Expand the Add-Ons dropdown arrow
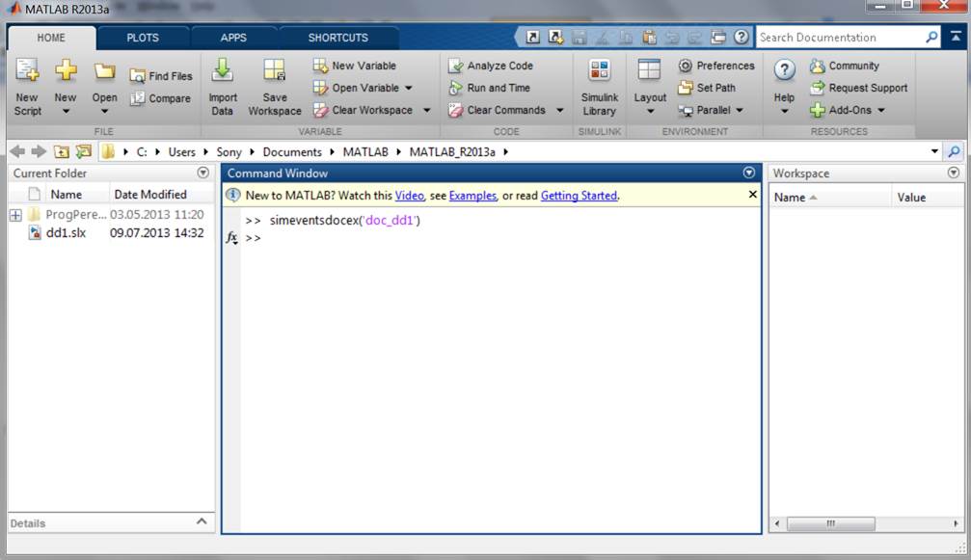Screen dimensions: 971x560 tap(881, 110)
